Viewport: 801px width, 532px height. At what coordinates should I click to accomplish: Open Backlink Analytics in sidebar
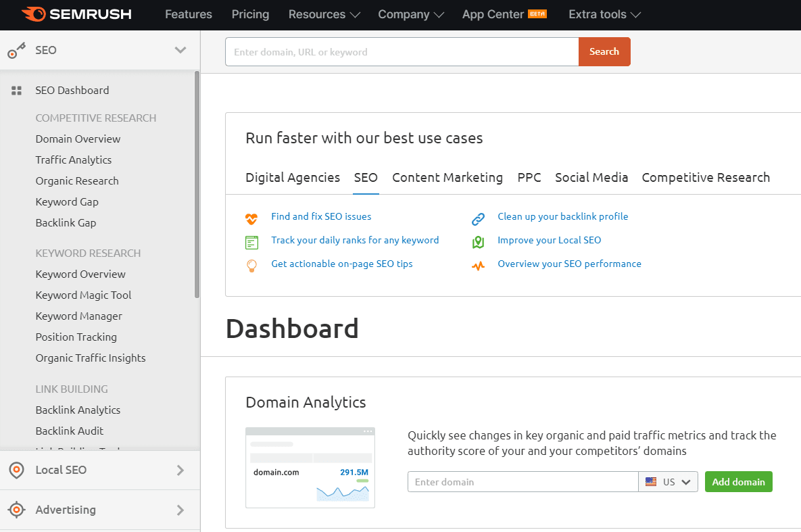click(x=78, y=410)
